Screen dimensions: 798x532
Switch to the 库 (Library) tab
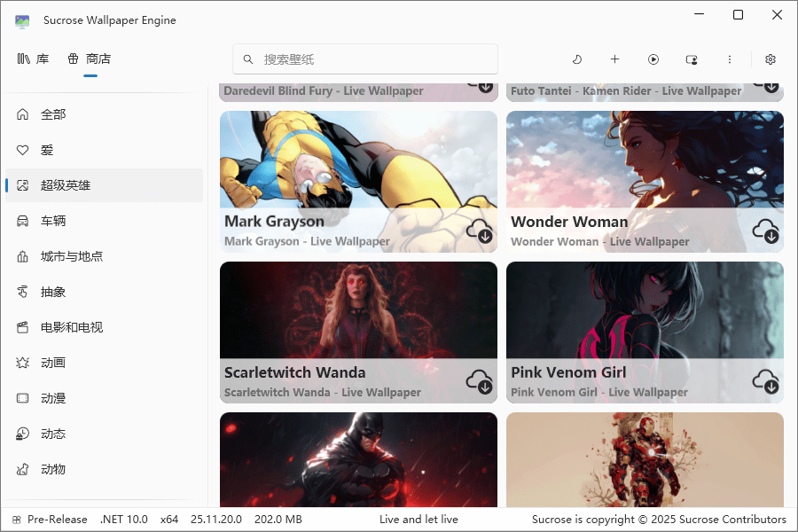[x=33, y=59]
